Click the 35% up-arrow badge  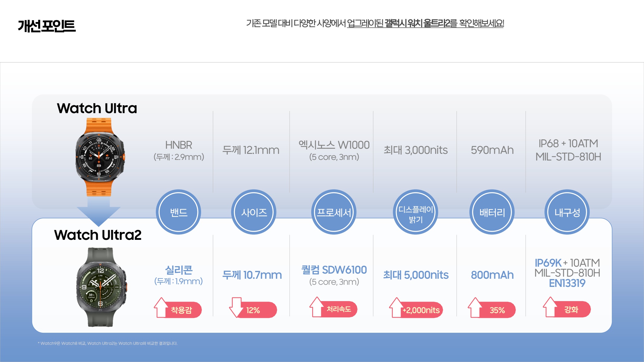click(492, 308)
